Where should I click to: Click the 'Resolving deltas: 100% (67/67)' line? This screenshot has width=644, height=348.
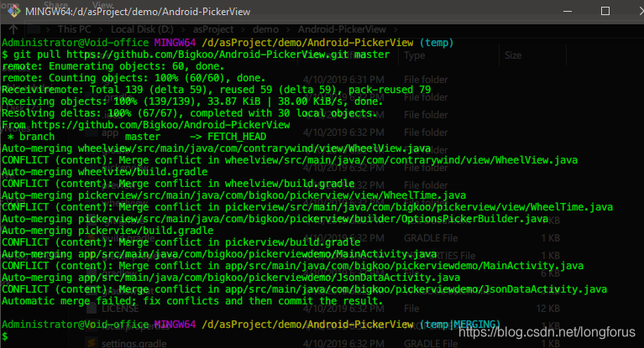point(190,113)
